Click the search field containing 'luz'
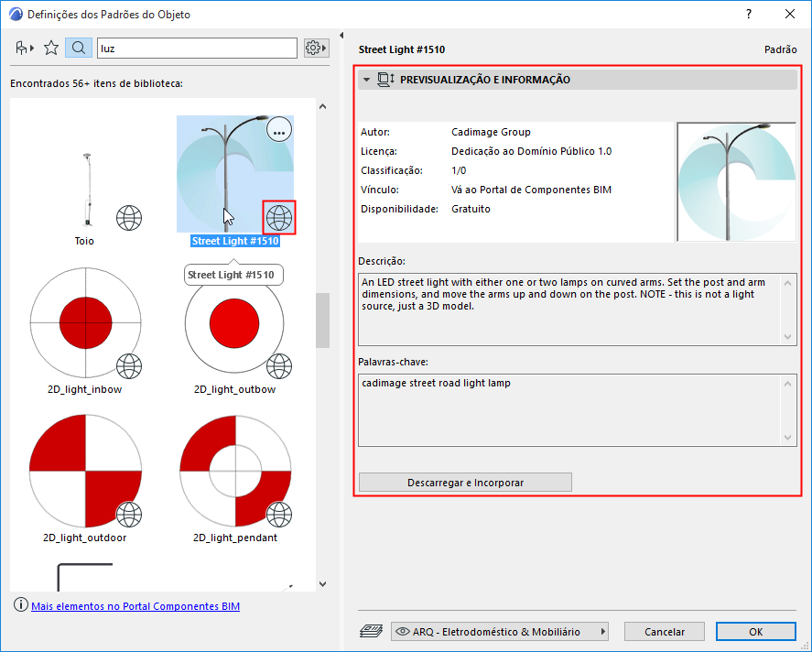This screenshot has height=652, width=812. click(x=197, y=49)
